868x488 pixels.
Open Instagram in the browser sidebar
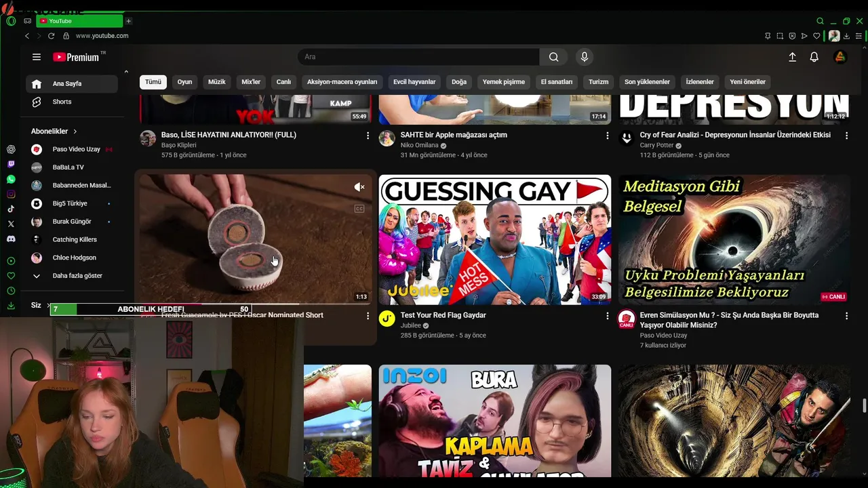pos(11,194)
